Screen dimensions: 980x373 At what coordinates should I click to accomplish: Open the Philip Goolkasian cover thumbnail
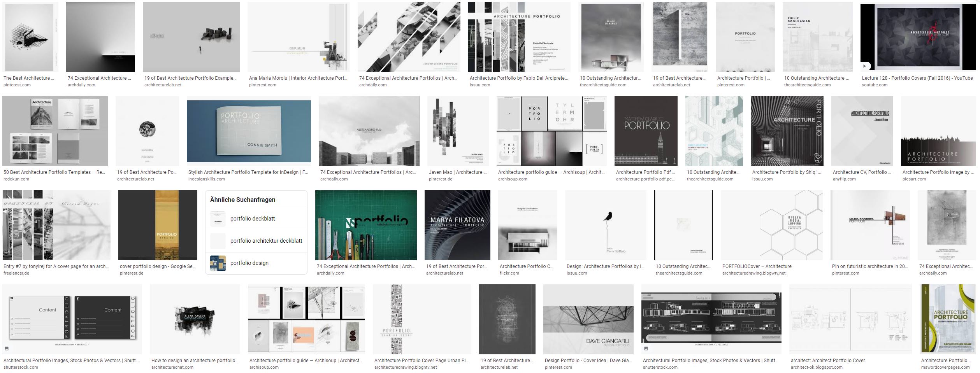(817, 37)
